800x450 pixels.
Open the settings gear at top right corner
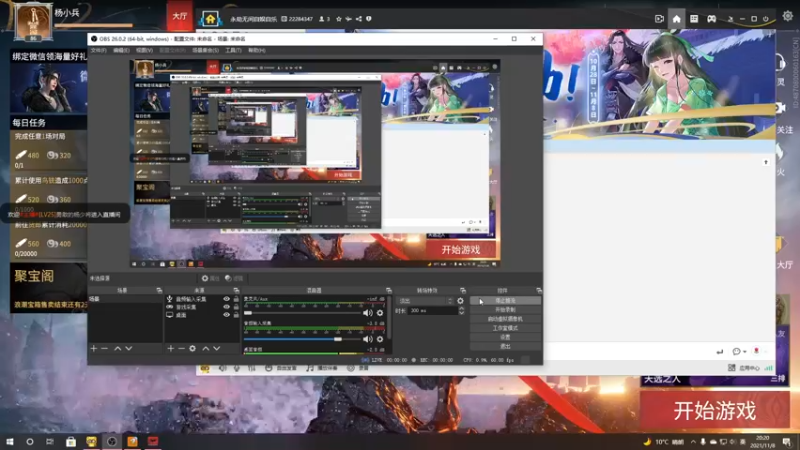[x=788, y=16]
